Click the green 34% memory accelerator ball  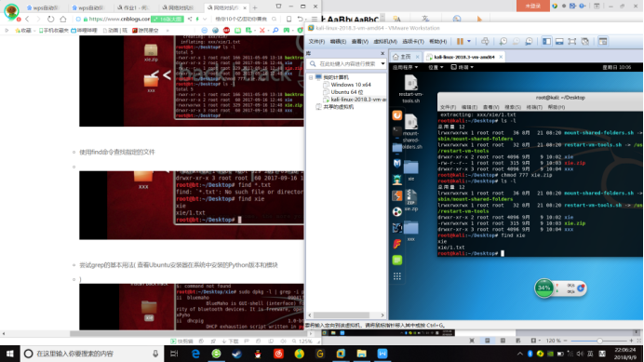(543, 288)
